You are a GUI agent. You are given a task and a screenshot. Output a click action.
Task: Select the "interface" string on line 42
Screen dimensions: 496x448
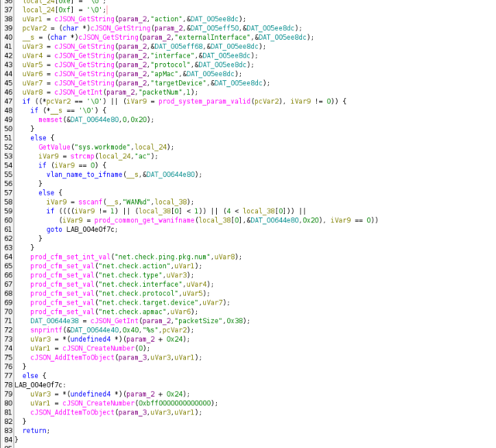point(172,56)
